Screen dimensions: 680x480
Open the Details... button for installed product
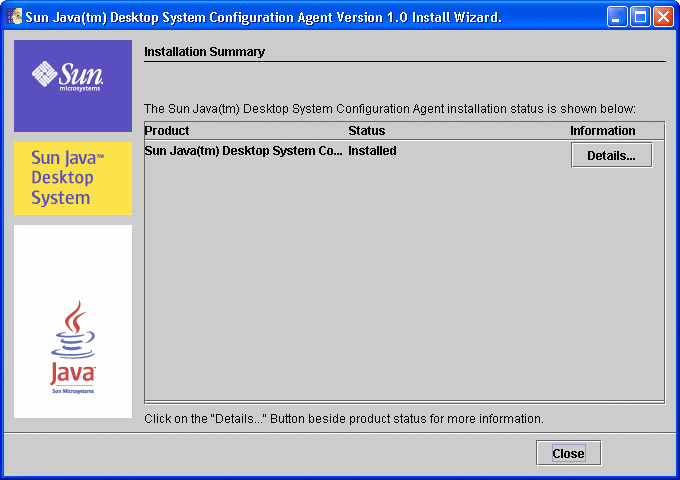click(611, 155)
